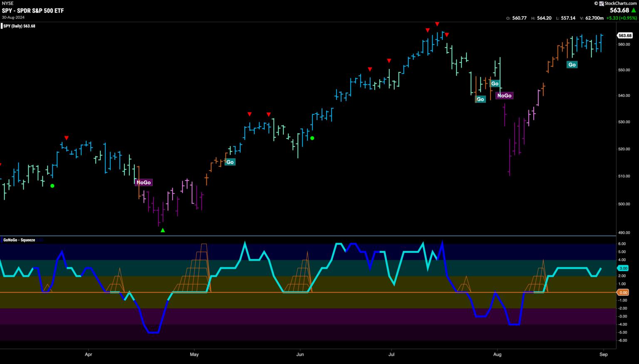This screenshot has width=639, height=364.
Task: Click the StockCharts.com copyright text
Action: pos(619,3)
